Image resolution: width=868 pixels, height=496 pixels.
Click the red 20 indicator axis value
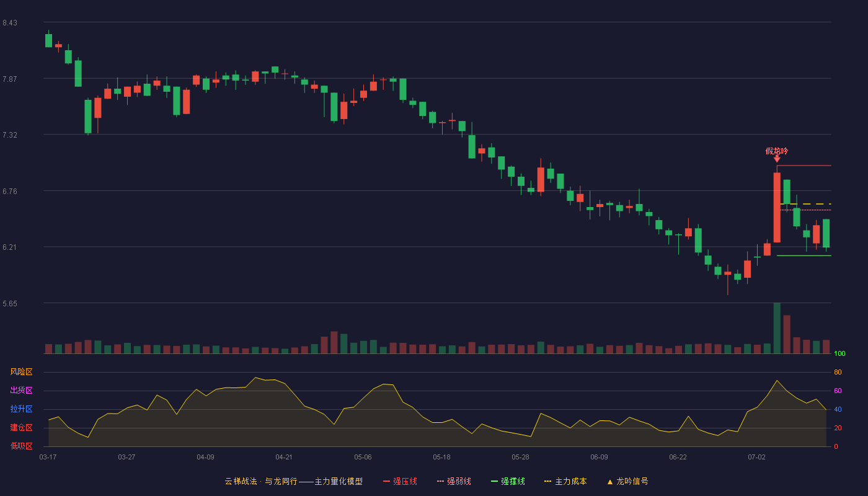click(x=838, y=428)
